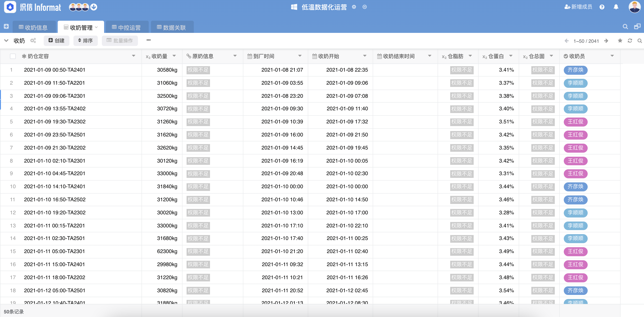Click empty 收奶结束时间 cell in row 1

(x=405, y=70)
